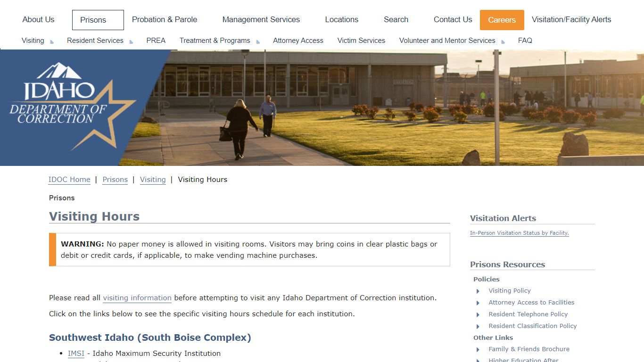Screen dimensions: 644x362
Task: Expand the Visiting submenu arrow
Action: click(52, 42)
